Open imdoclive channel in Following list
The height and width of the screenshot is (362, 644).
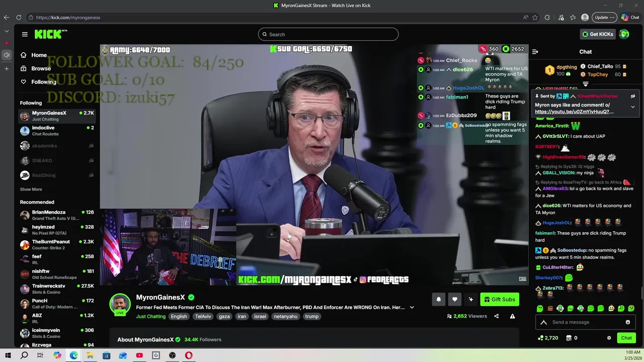pos(57,131)
